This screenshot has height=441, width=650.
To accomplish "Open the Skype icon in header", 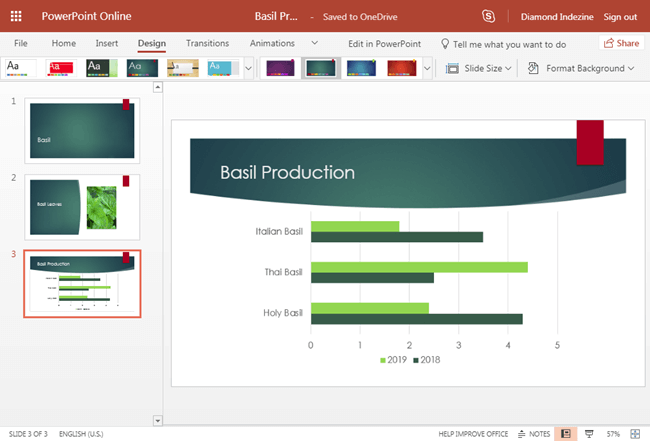I will click(488, 17).
